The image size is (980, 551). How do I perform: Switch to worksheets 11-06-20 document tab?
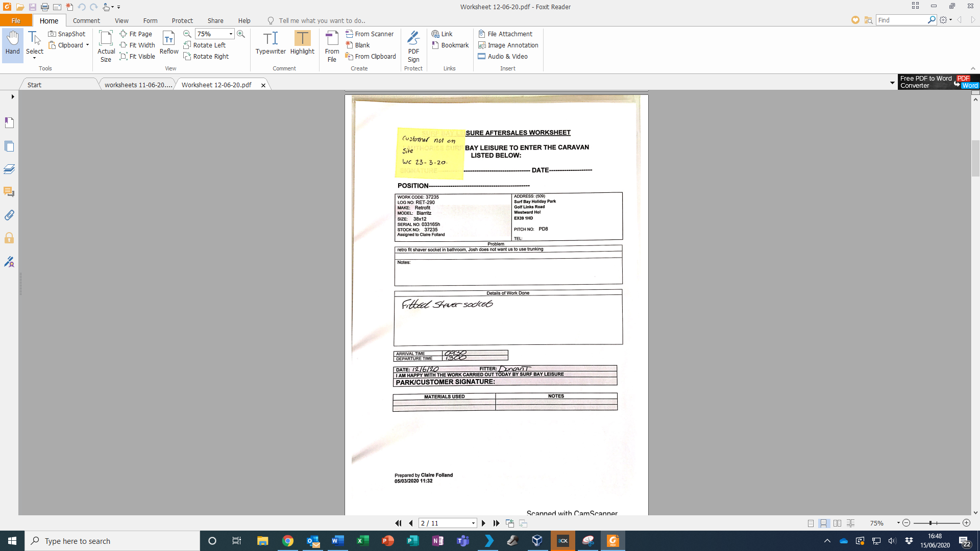click(138, 85)
